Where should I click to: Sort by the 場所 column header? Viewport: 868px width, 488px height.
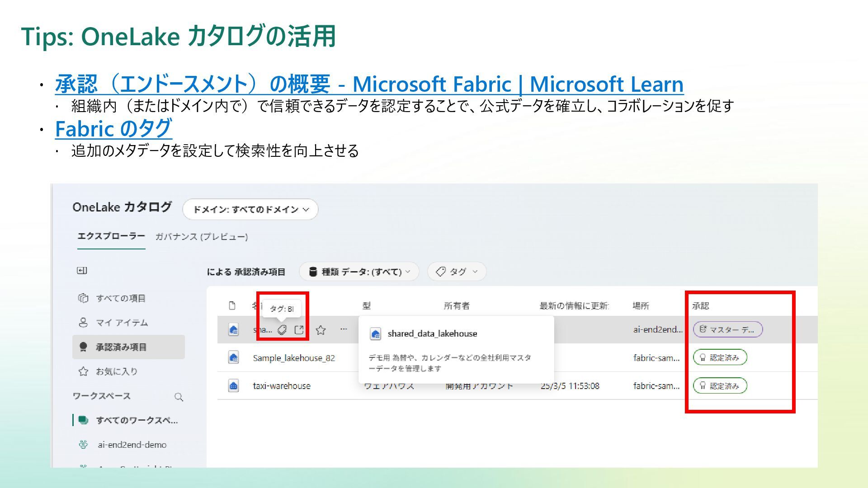pos(641,306)
